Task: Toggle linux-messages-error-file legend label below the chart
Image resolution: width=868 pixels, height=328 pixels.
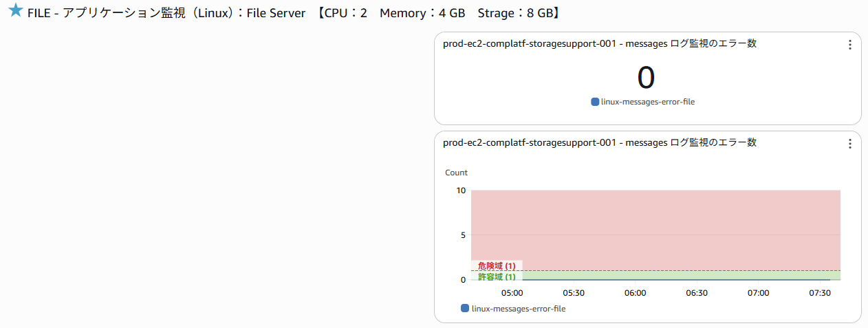Action: (x=518, y=309)
